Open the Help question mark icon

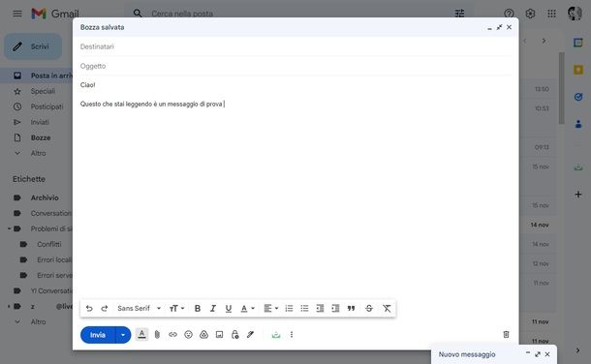(x=509, y=14)
